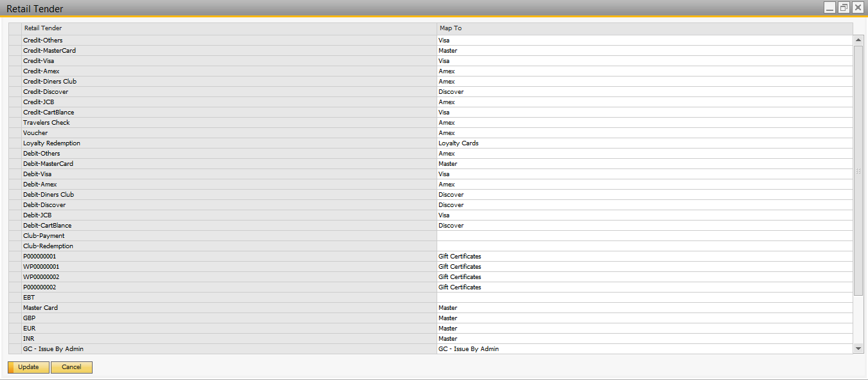Screen dimensions: 868x380
Task: Click the scrollbar up arrow
Action: click(x=858, y=41)
